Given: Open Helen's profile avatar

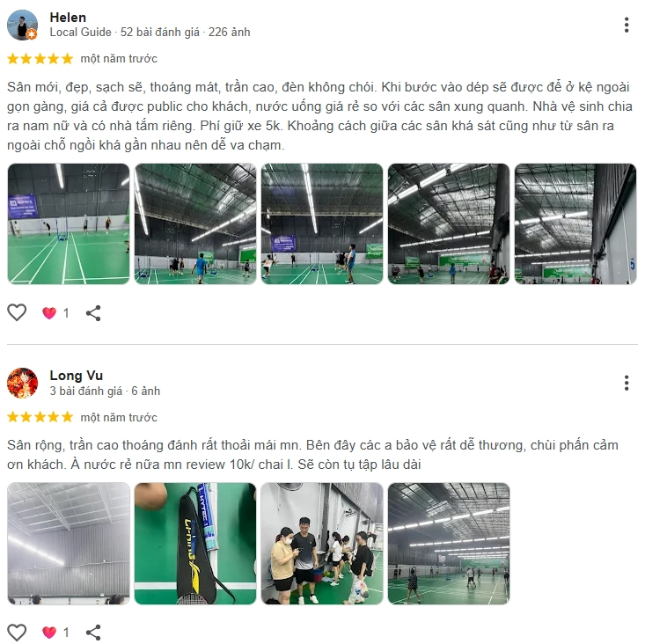Looking at the screenshot, I should [23, 26].
